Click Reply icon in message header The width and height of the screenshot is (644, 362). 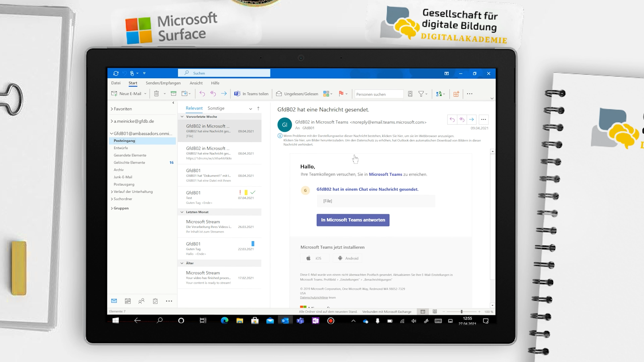[x=452, y=120]
